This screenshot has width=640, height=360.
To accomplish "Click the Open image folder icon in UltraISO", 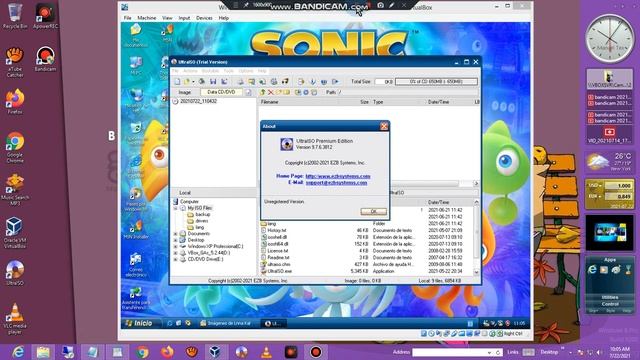I will (x=187, y=82).
